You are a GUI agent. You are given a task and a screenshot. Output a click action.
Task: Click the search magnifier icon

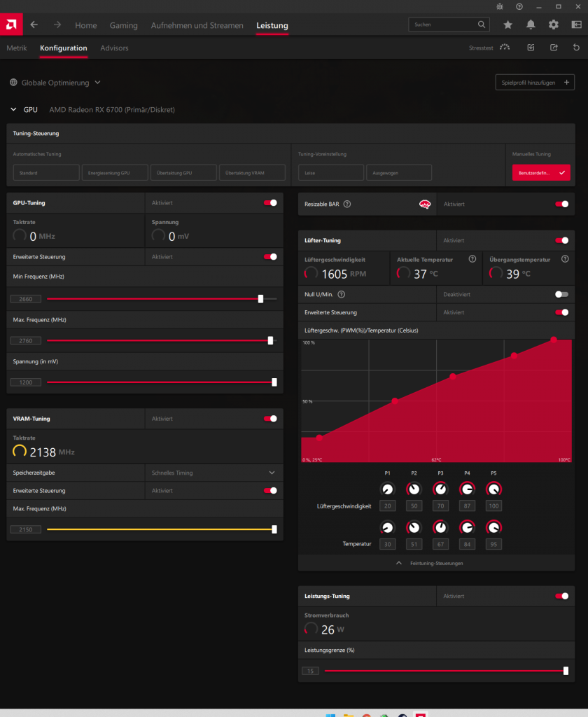pos(482,25)
